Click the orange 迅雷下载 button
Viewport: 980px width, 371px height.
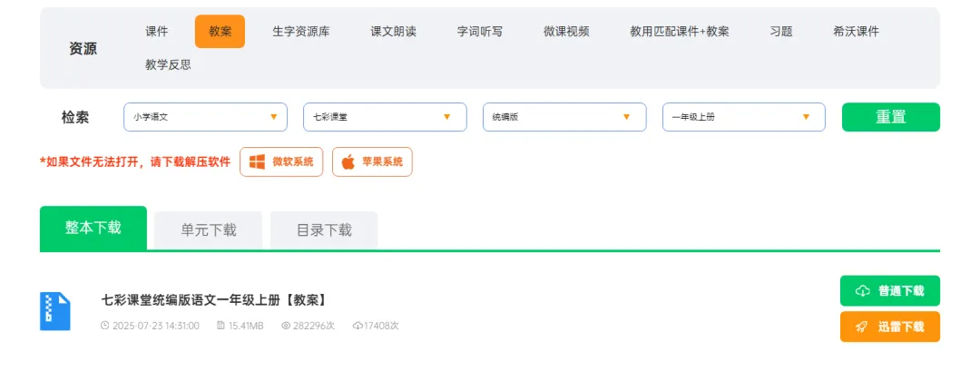coord(890,327)
